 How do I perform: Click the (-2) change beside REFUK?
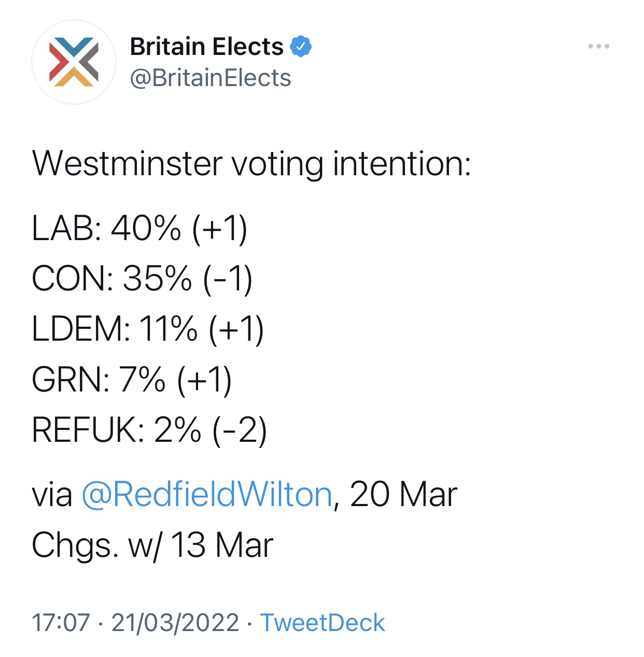coord(240,430)
